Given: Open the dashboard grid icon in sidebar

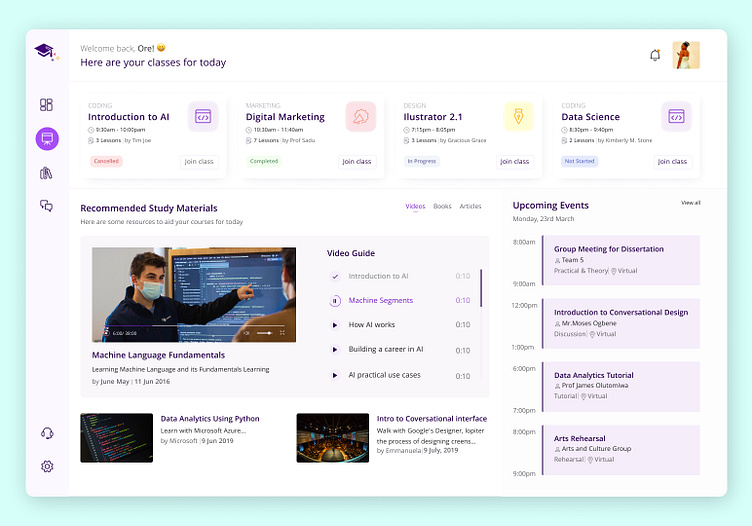Looking at the screenshot, I should tap(46, 105).
